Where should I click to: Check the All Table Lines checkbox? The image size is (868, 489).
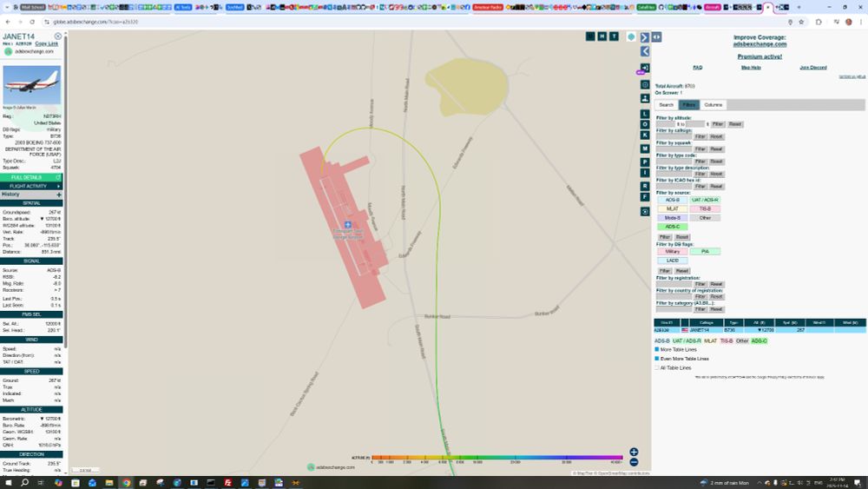[657, 367]
